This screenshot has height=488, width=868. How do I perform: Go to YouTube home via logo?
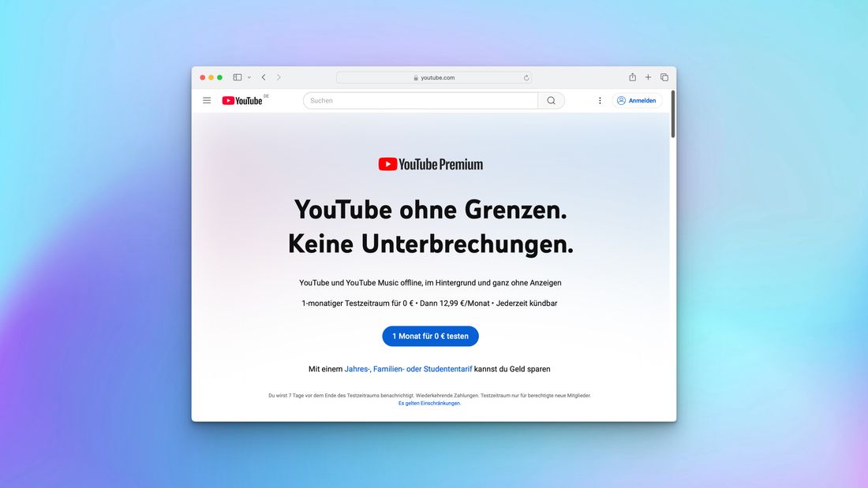coord(243,101)
